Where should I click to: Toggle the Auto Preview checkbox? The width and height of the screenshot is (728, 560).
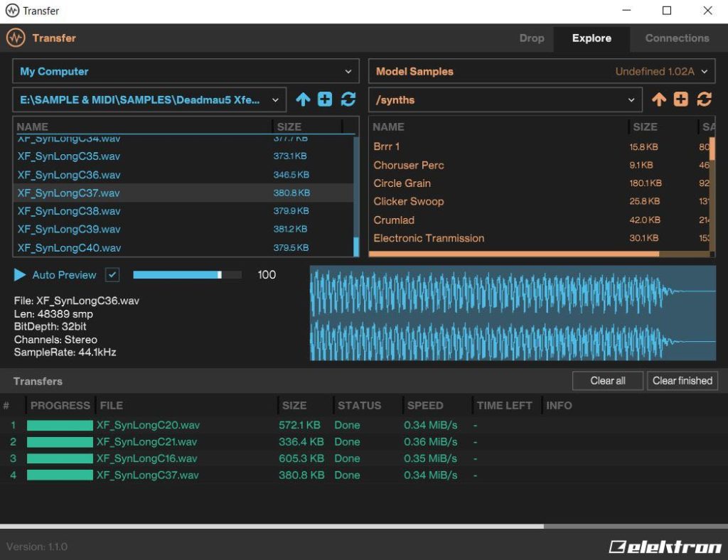click(x=112, y=274)
